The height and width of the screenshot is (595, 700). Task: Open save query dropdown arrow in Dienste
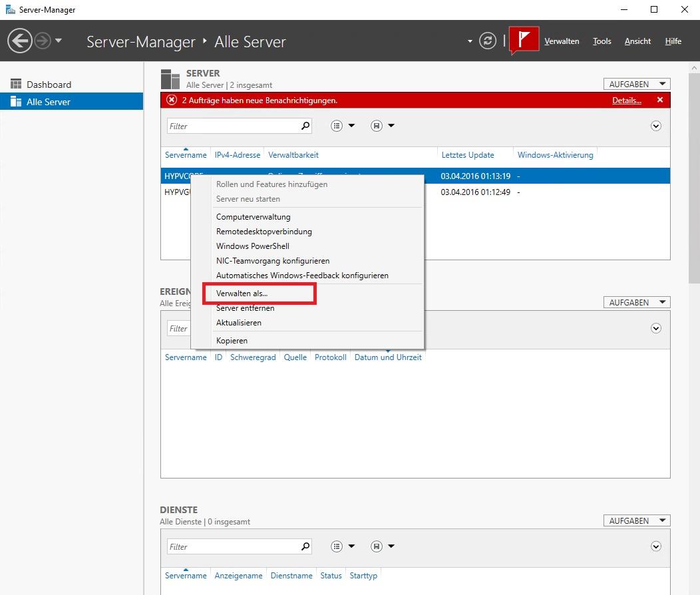coord(391,546)
